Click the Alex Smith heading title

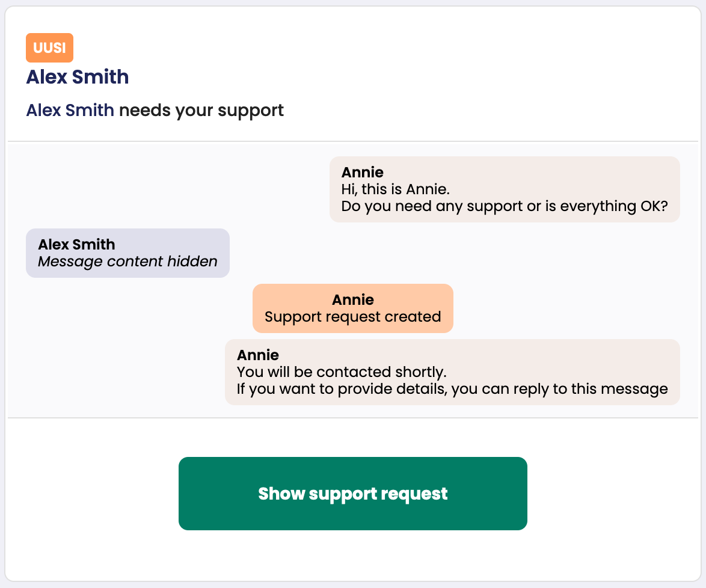coord(78,77)
